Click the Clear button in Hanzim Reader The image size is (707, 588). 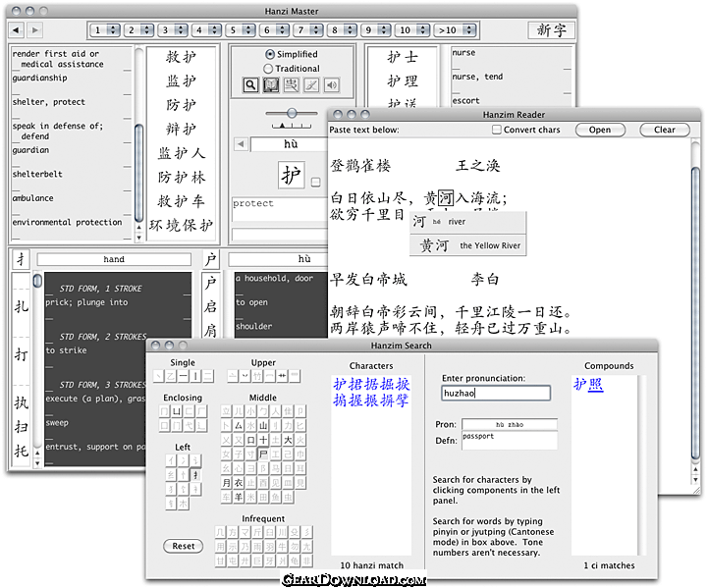click(665, 130)
